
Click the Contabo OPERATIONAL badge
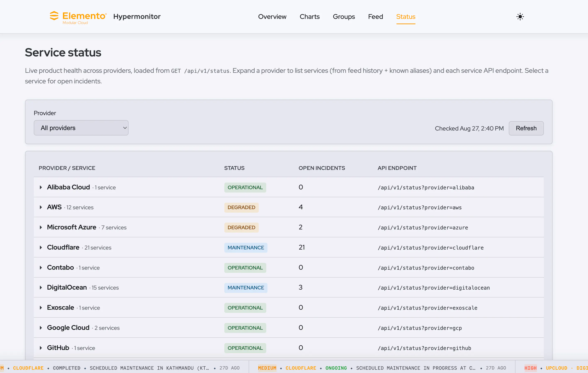point(245,268)
